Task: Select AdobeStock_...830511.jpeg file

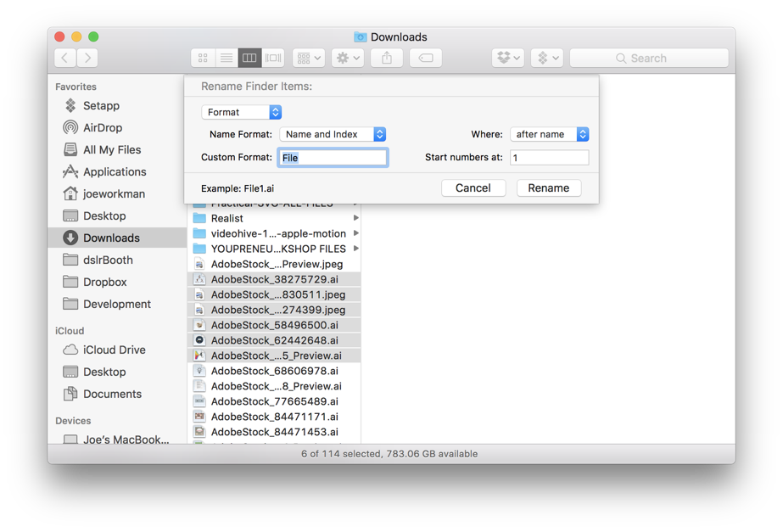Action: [x=275, y=294]
